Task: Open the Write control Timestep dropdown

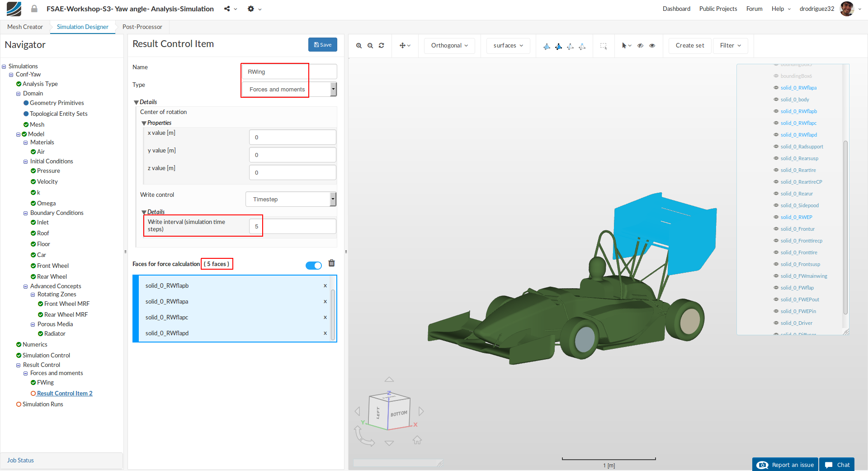Action: click(x=291, y=199)
